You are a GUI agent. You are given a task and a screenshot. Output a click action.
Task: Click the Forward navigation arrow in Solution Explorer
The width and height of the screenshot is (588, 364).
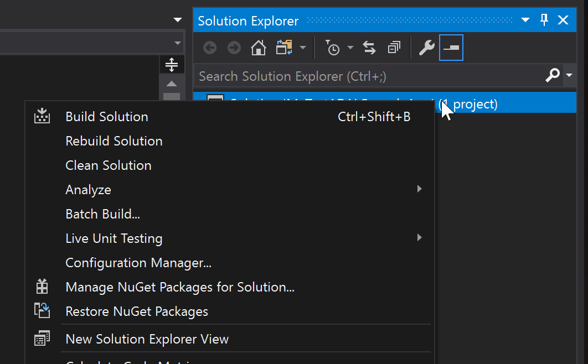(x=234, y=48)
